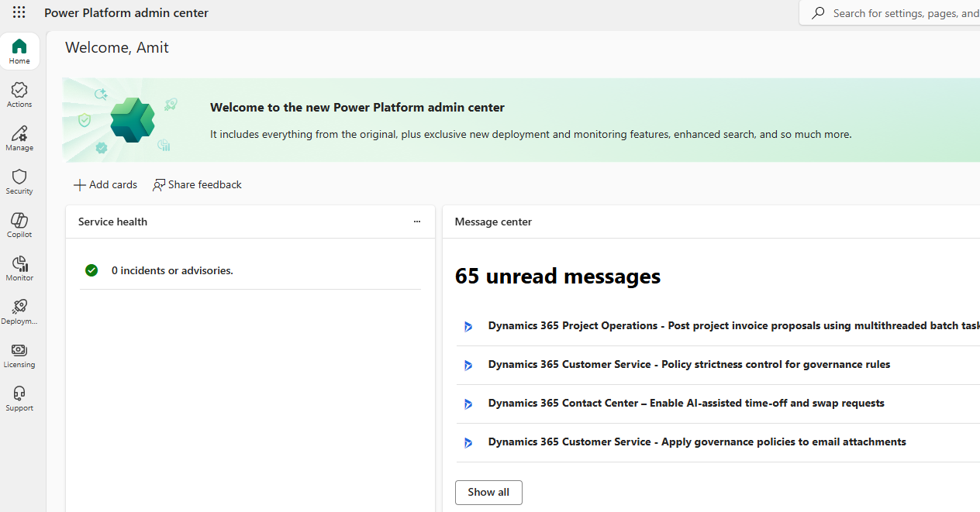Click the search magnifier icon

click(818, 13)
